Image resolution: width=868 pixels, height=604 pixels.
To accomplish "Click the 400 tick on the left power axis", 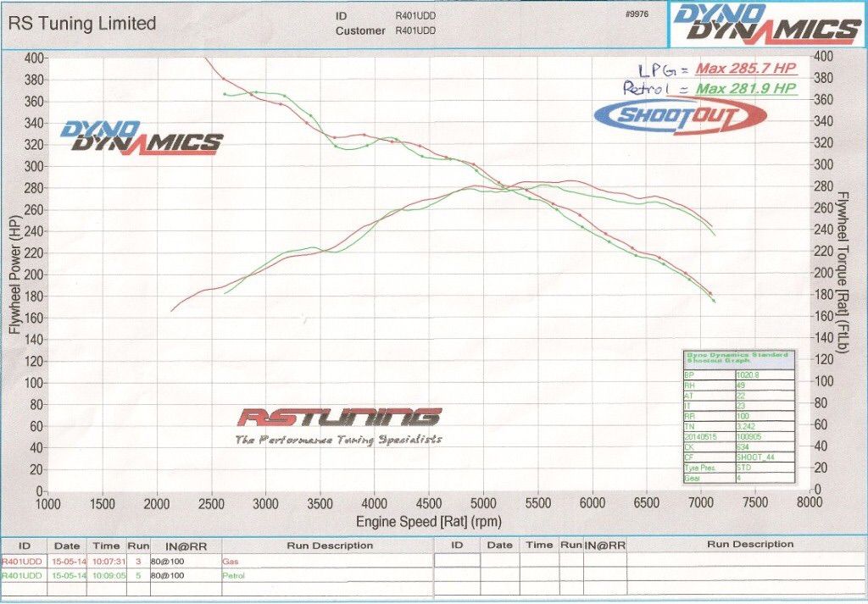I will 33,58.
